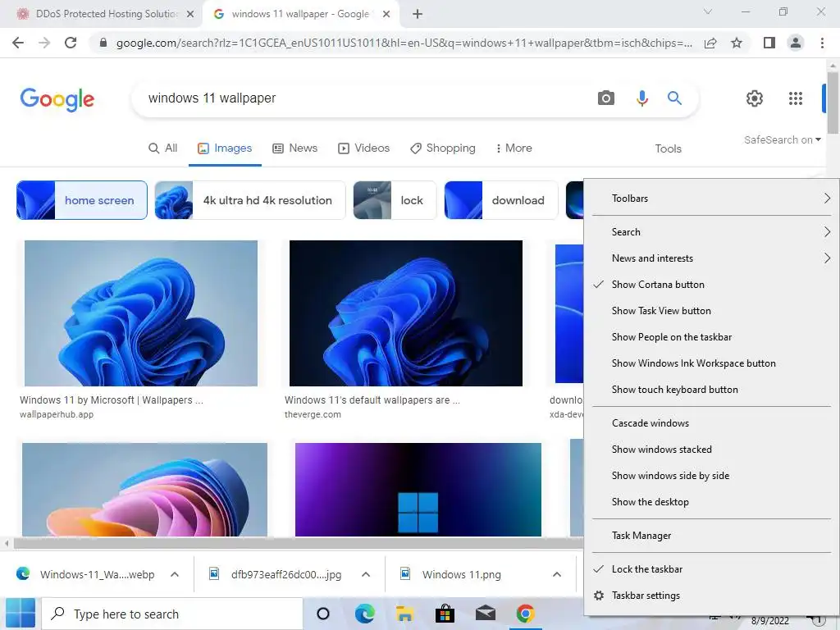Click the share page icon in address bar

[x=710, y=43]
